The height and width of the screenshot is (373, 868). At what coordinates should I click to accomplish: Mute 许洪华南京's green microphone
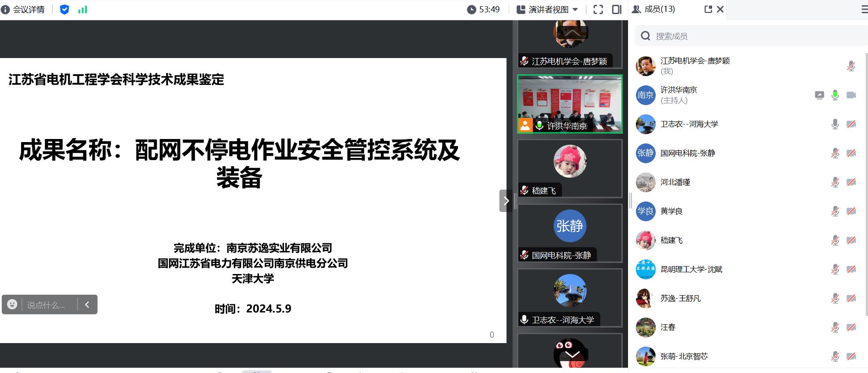[x=835, y=95]
